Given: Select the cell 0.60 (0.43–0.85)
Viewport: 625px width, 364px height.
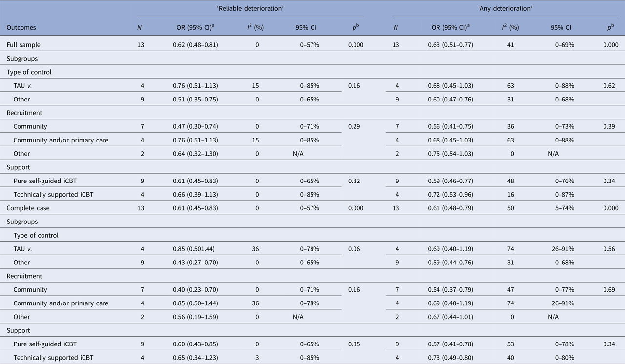Looking at the screenshot, I should pos(195,344).
